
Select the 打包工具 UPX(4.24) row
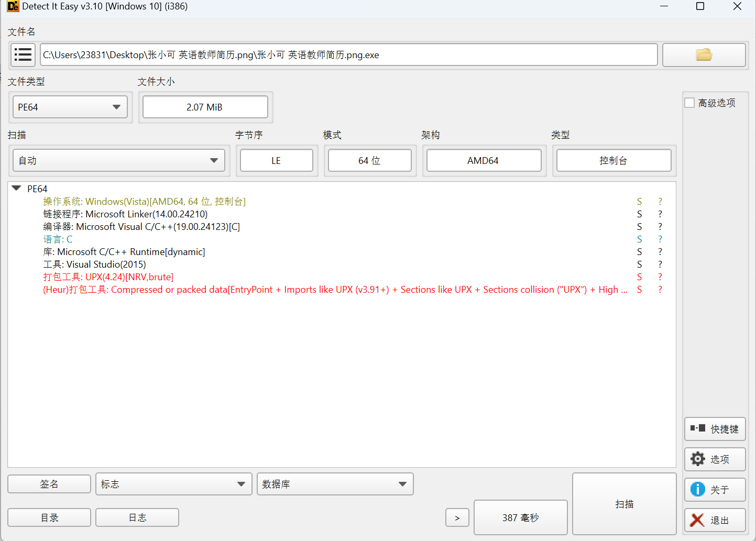point(342,277)
